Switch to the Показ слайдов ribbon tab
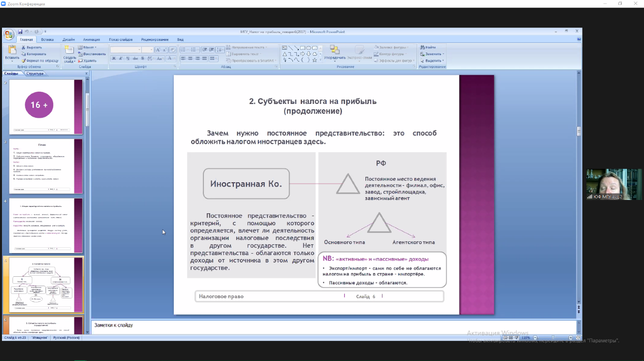The width and height of the screenshot is (644, 361). [121, 39]
